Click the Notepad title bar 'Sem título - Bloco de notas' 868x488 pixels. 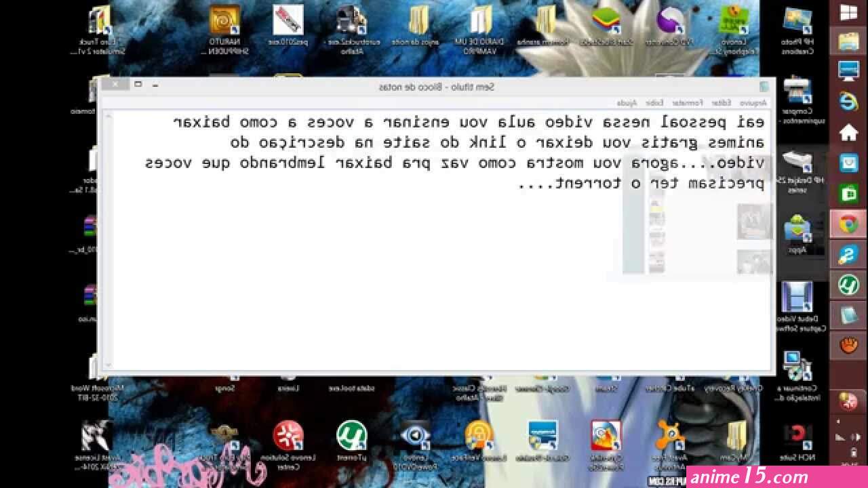(437, 87)
